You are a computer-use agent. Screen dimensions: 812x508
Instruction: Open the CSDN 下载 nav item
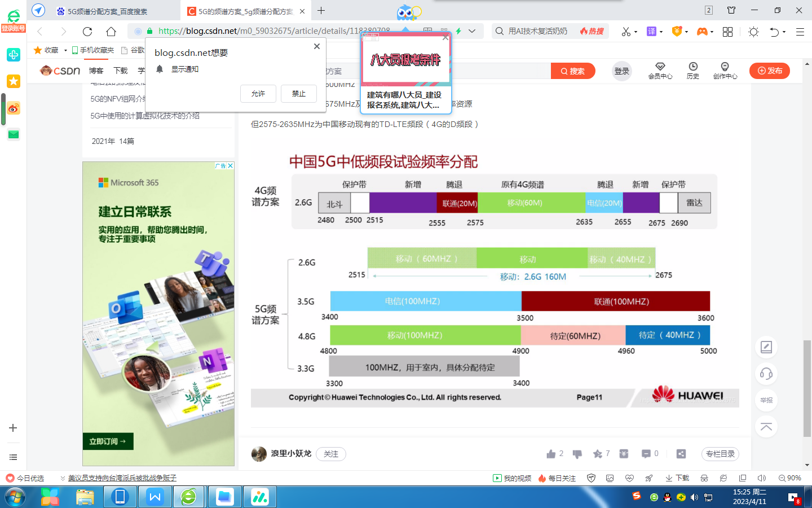tap(121, 71)
